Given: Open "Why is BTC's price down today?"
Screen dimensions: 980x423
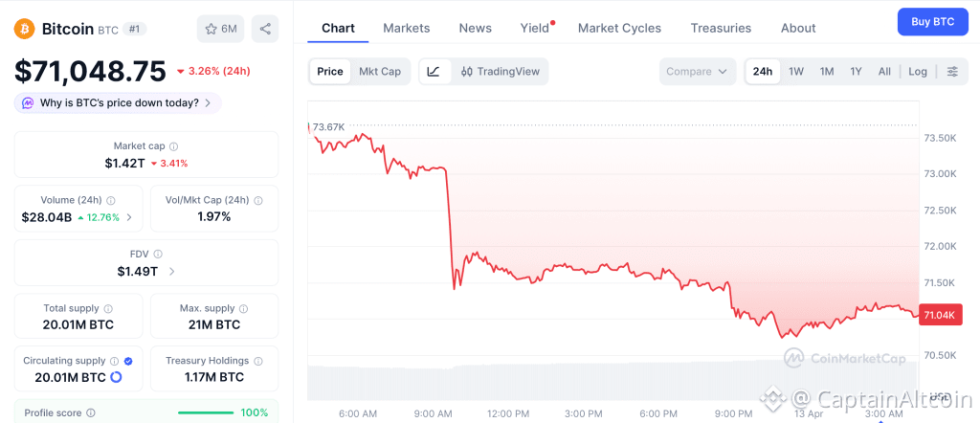Looking at the screenshot, I should click(118, 102).
